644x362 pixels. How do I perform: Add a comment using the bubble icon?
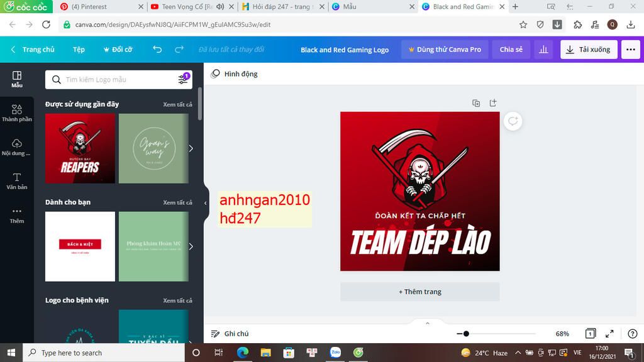513,121
